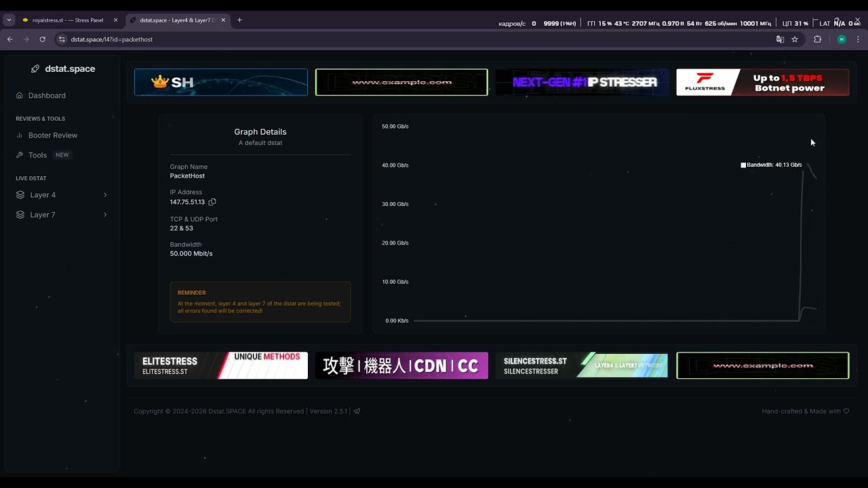This screenshot has width=868, height=488.
Task: Click the REMINDER notice box
Action: 260,302
